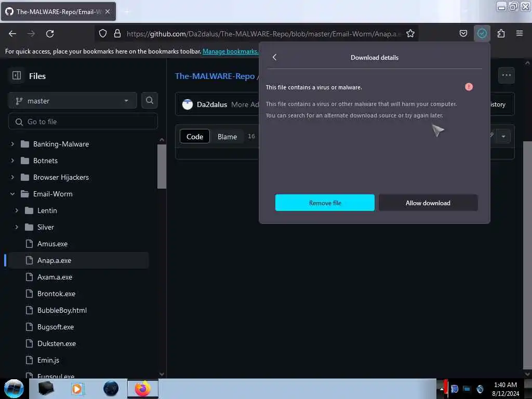This screenshot has width=532, height=399.
Task: Expand the Banking-Malware folder
Action: click(12, 144)
